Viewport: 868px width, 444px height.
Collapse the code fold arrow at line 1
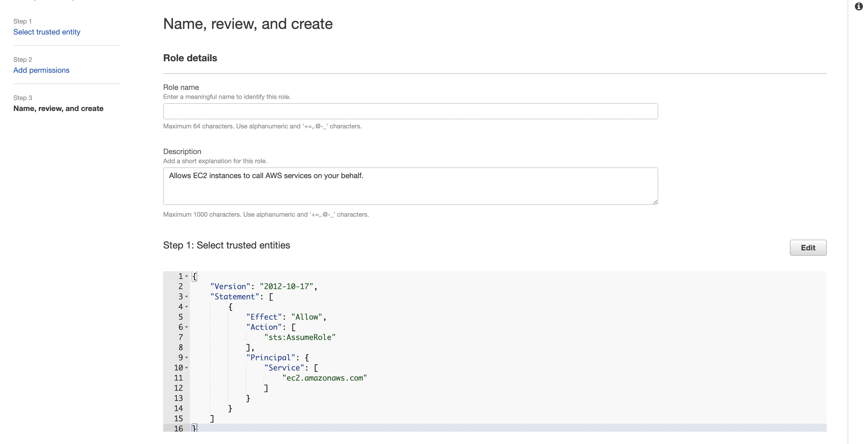pos(187,276)
